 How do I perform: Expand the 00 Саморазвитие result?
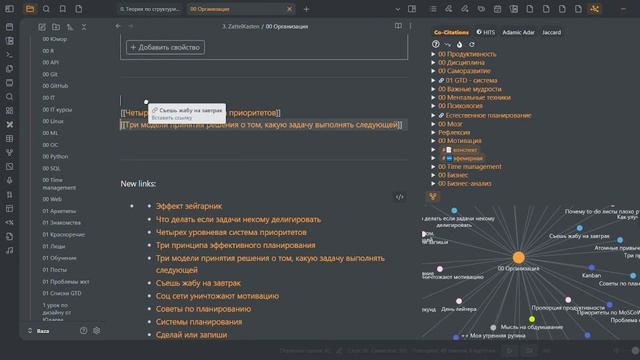(433, 71)
